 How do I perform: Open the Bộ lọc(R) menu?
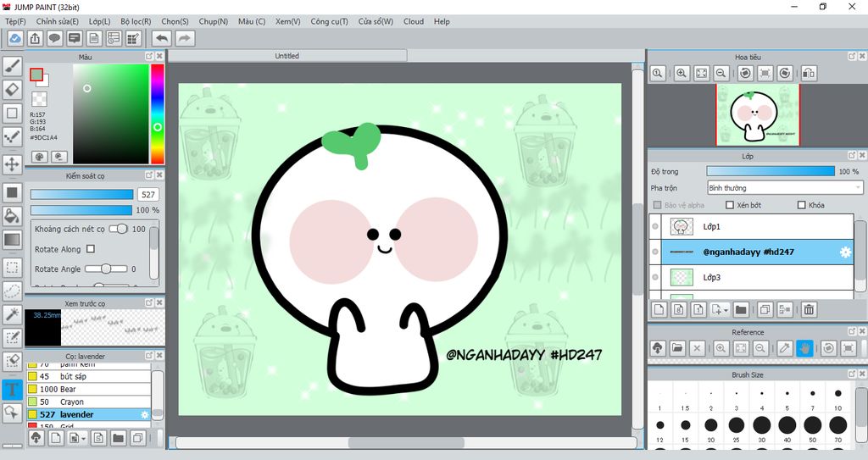tap(136, 21)
